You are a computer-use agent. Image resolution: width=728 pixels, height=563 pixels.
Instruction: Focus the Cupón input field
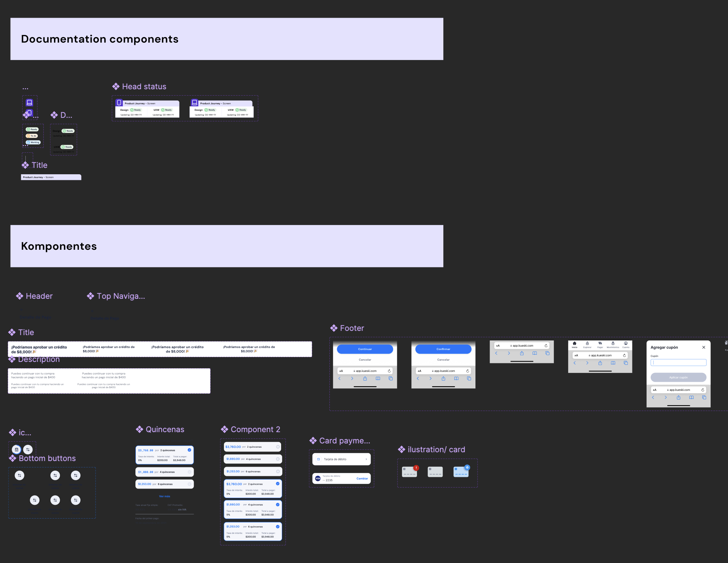678,363
